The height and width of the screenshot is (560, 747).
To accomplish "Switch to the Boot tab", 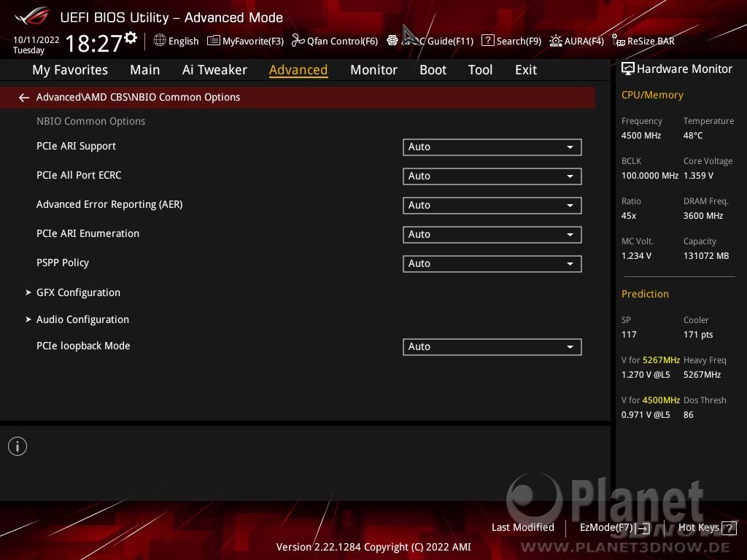I will point(433,70).
